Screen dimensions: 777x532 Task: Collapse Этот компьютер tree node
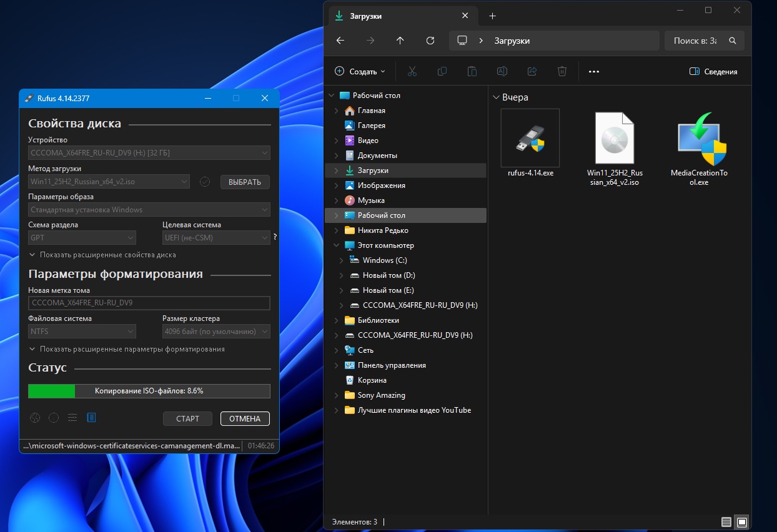(336, 245)
